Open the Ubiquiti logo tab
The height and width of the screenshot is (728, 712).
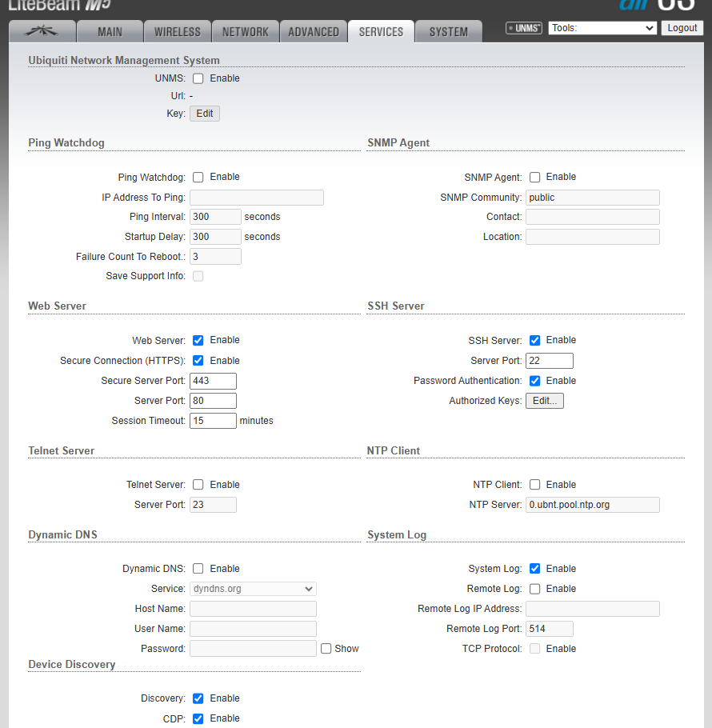click(42, 32)
